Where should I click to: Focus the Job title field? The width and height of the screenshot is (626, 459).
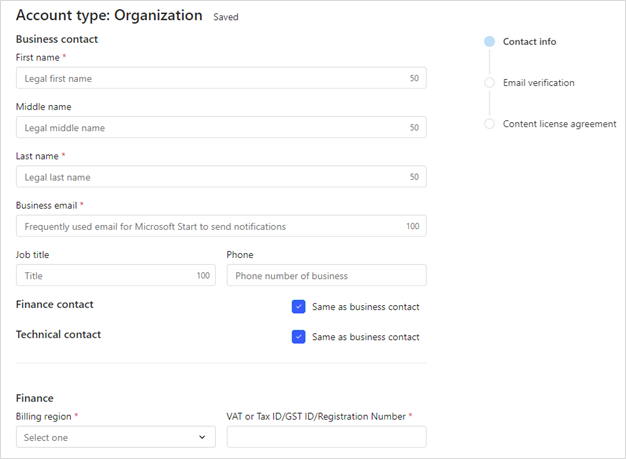pyautogui.click(x=105, y=275)
